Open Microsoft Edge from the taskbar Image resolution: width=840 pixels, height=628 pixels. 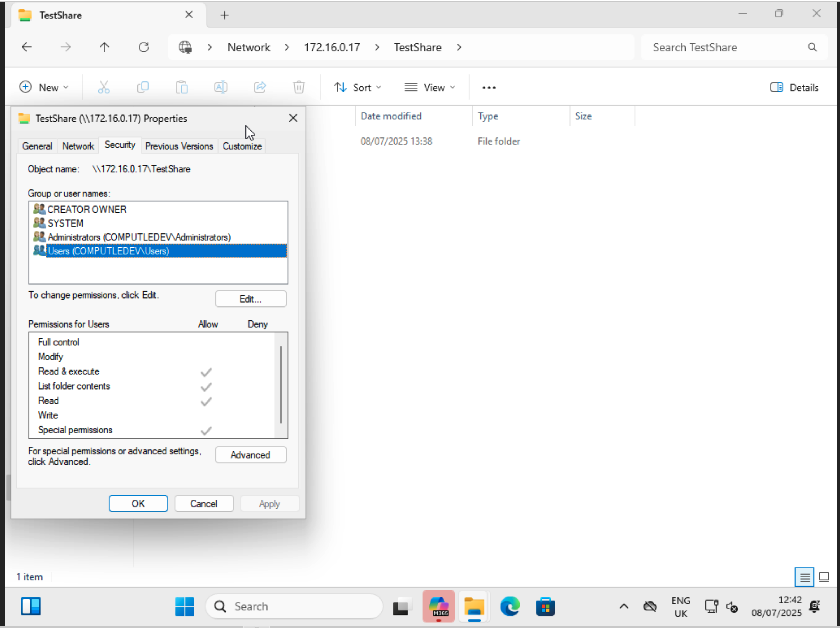(x=510, y=606)
